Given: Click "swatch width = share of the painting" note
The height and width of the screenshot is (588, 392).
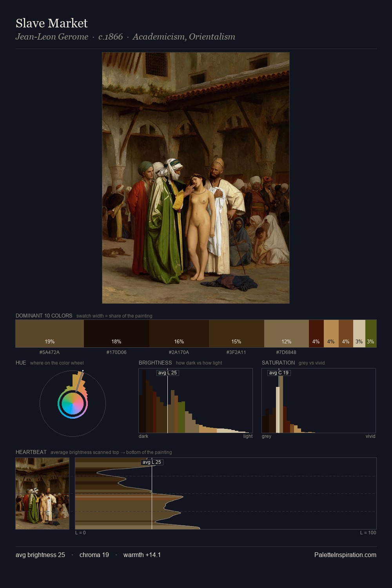Looking at the screenshot, I should pyautogui.click(x=114, y=316).
